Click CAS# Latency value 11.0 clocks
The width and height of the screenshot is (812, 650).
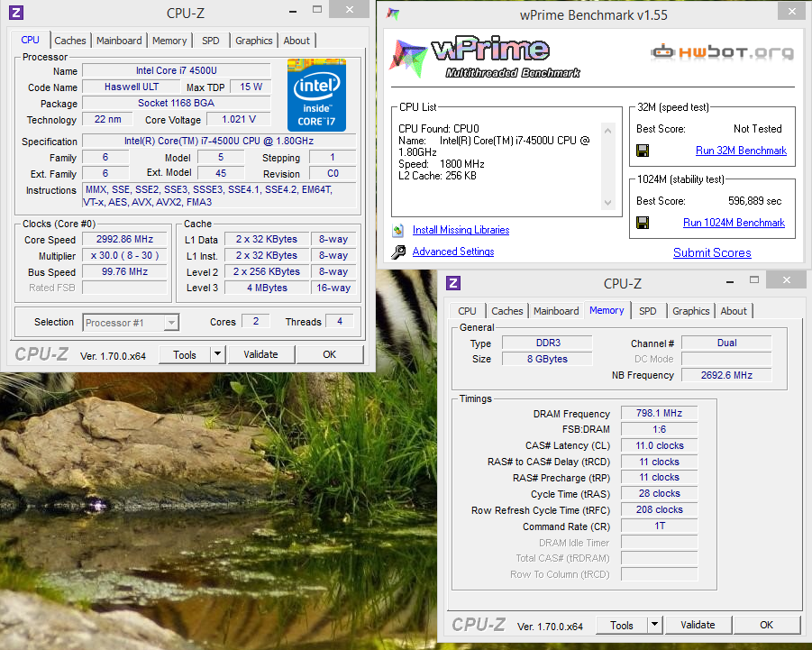pyautogui.click(x=659, y=445)
